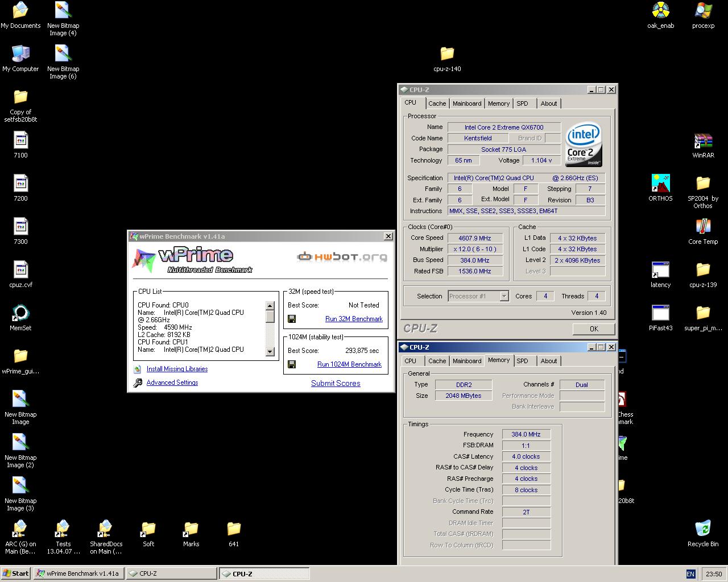Switch to Cache tab in upper CPU-Z window
728x582 pixels.
pos(437,103)
